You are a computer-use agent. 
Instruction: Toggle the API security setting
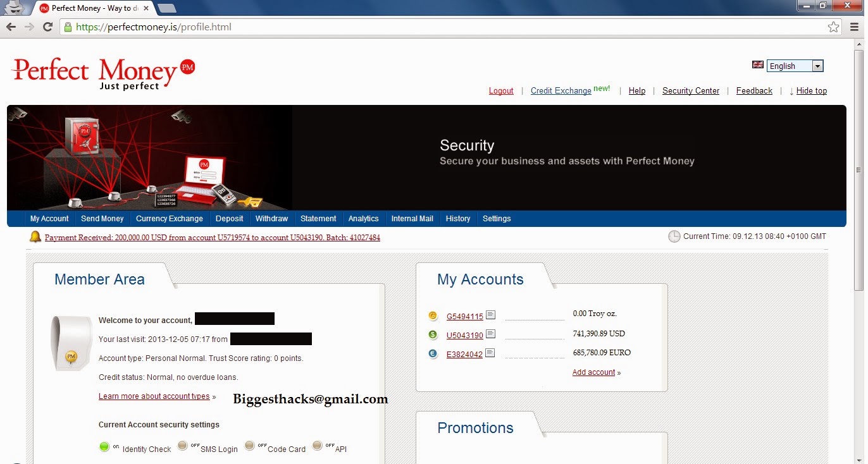317,446
